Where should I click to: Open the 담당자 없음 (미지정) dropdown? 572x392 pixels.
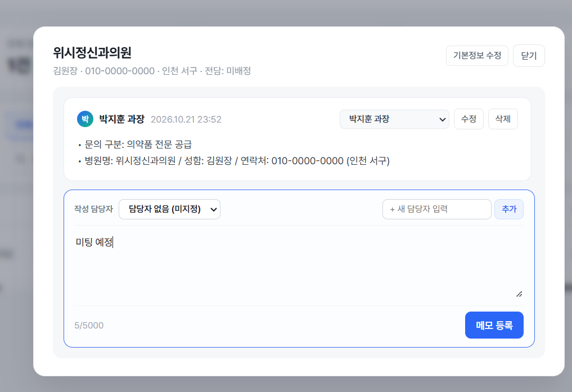[x=170, y=209]
